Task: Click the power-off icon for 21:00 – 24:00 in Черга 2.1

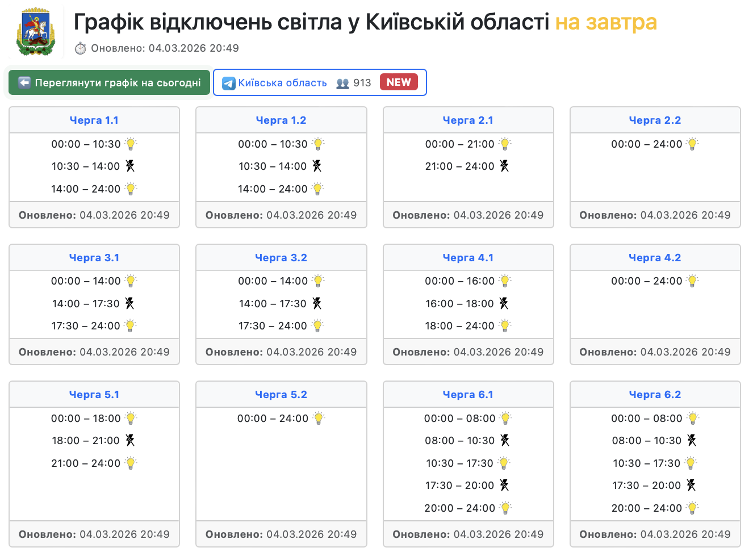Action: coord(504,166)
